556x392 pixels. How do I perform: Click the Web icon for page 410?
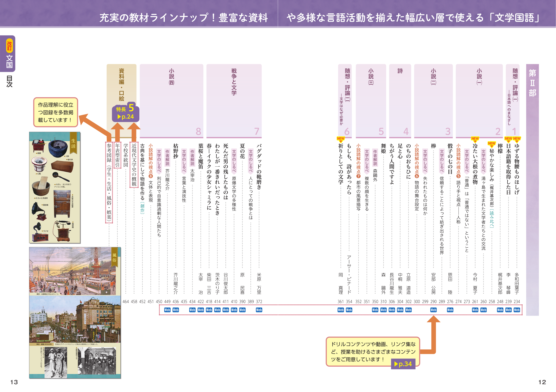234,310
